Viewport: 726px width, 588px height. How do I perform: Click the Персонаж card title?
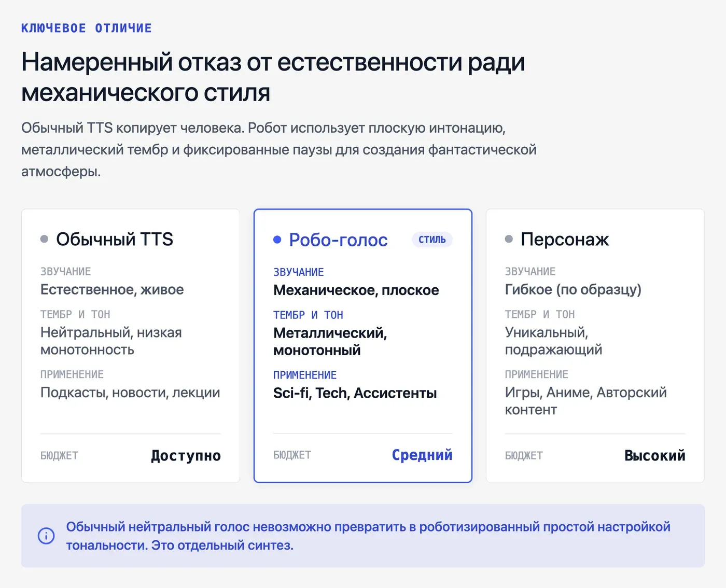(565, 239)
